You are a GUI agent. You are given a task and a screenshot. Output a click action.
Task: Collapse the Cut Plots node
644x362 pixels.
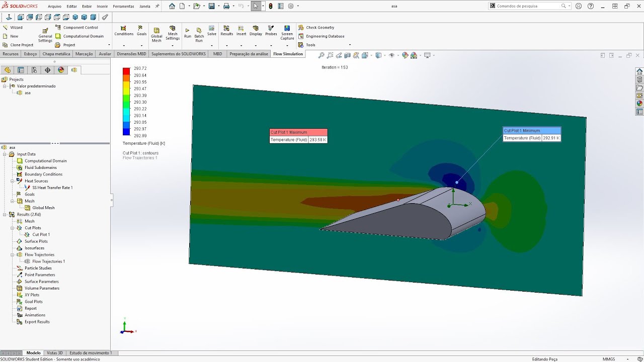[12, 228]
